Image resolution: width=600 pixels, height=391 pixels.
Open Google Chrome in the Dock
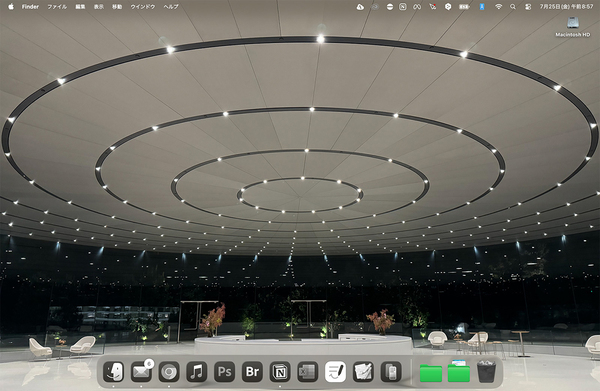[x=169, y=371]
